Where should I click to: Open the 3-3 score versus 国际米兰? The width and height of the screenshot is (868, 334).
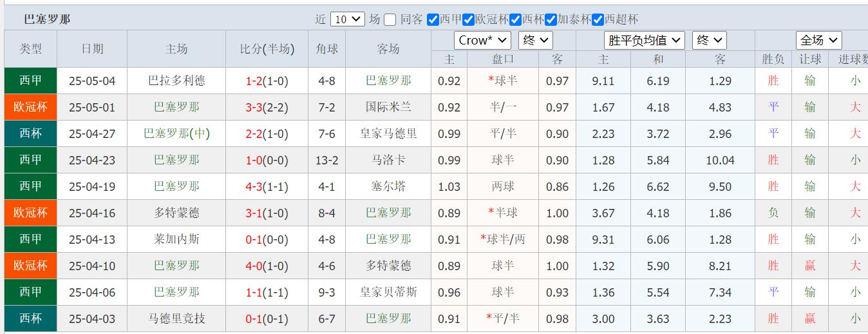[x=256, y=108]
